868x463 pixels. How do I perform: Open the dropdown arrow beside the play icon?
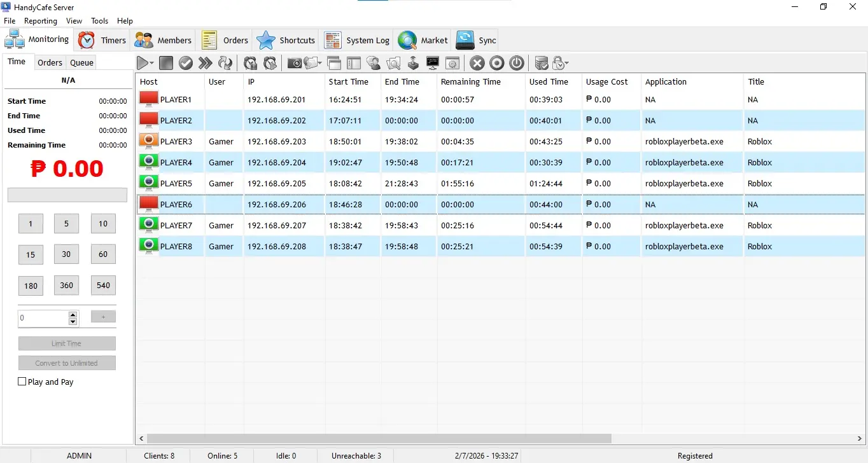(151, 63)
